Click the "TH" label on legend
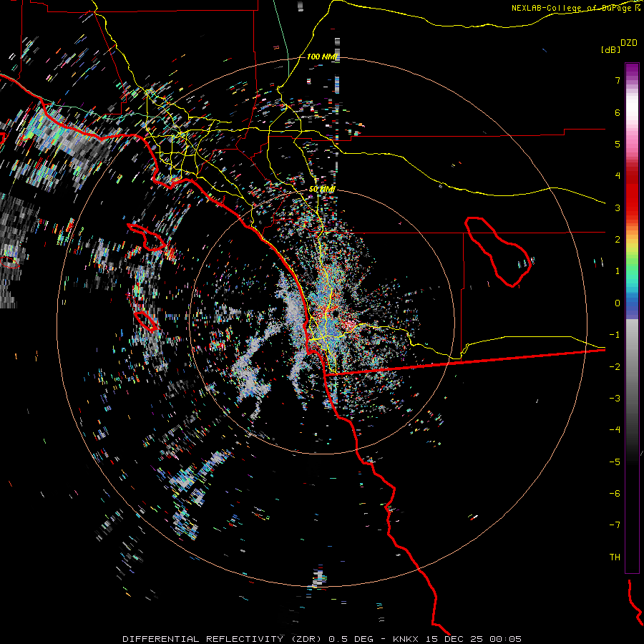The width and height of the screenshot is (644, 644). click(615, 557)
